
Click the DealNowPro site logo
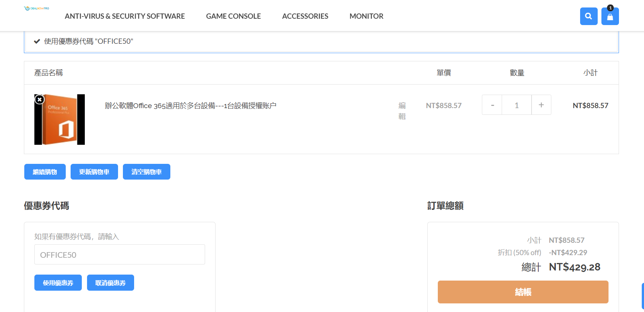tap(37, 8)
